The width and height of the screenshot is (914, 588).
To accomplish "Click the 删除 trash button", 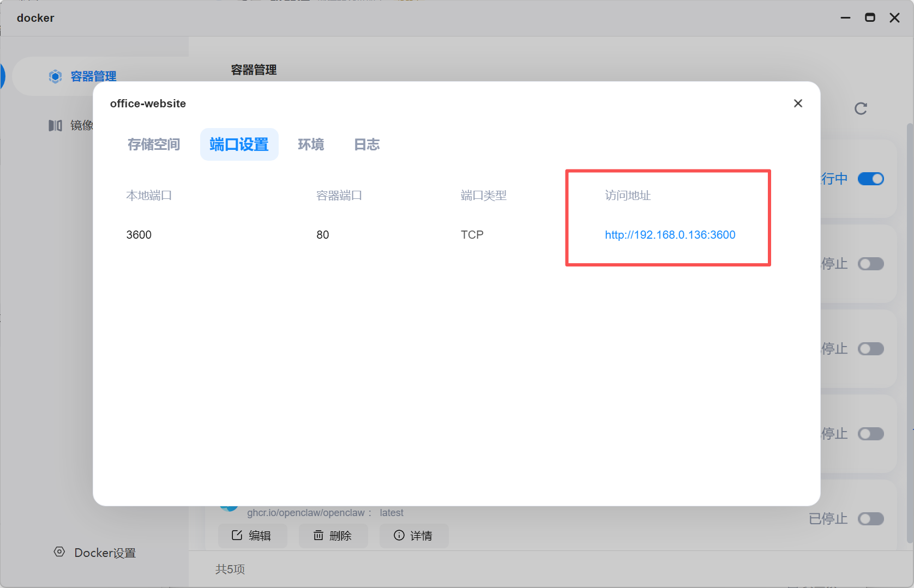I will pos(333,536).
